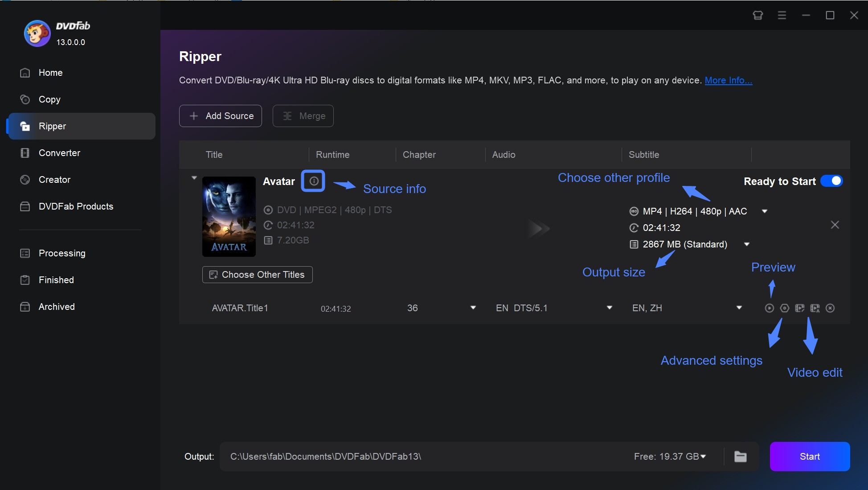Click the Source info icon on Avatar
This screenshot has width=868, height=490.
(312, 181)
